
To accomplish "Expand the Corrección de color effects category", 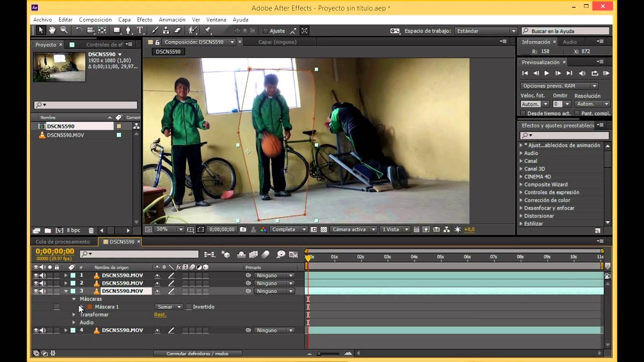I will (521, 200).
